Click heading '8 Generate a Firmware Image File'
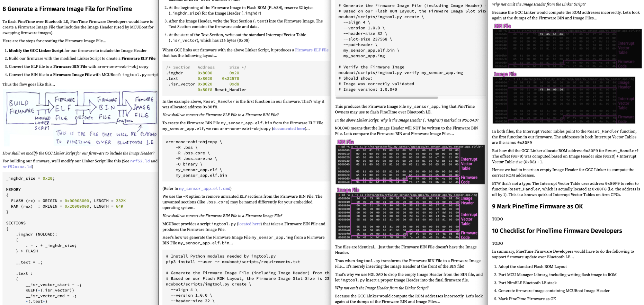The image size is (644, 305). 67,9
